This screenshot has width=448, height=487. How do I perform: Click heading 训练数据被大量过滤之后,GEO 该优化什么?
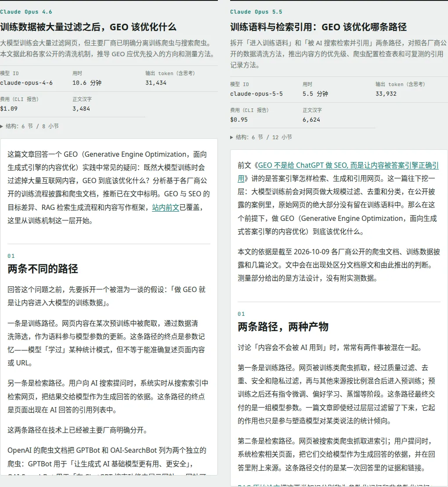point(88,27)
